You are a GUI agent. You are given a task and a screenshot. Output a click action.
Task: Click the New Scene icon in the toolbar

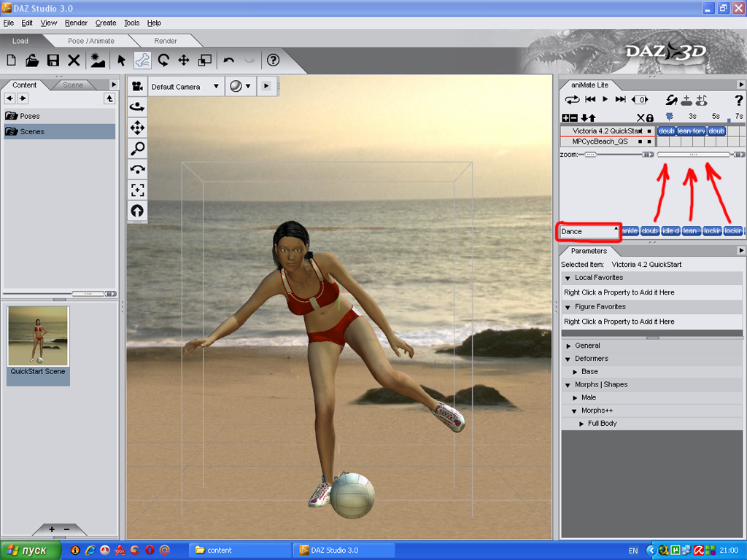pos(12,61)
